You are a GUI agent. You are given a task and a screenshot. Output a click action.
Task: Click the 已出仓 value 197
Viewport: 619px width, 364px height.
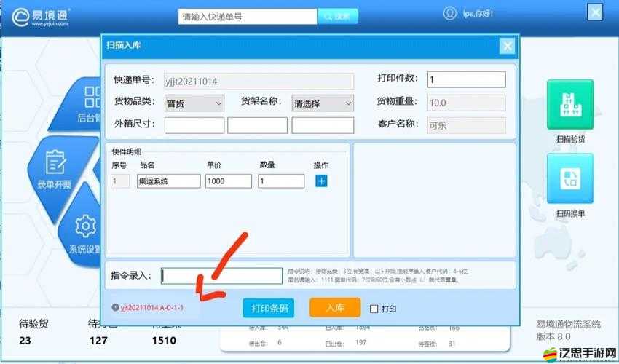click(360, 342)
